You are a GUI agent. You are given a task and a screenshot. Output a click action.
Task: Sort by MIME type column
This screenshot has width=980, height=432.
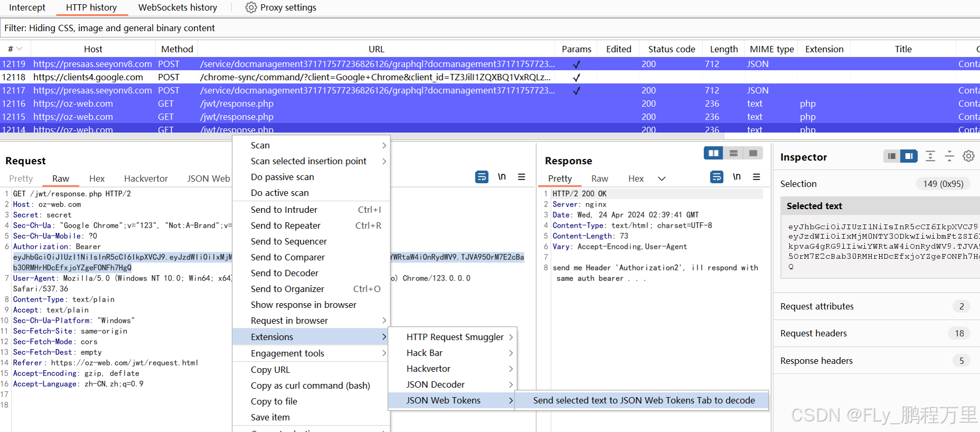pos(771,49)
